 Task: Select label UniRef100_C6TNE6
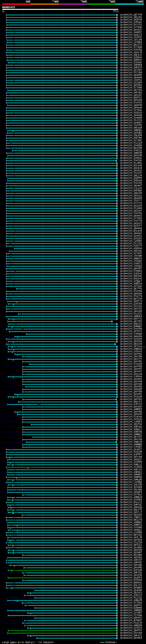[x=131, y=42]
